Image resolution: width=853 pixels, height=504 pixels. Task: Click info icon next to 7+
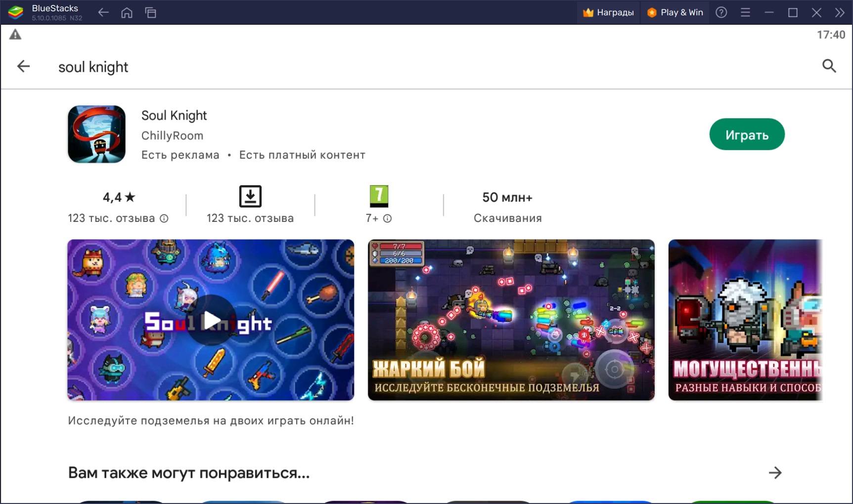click(x=388, y=218)
